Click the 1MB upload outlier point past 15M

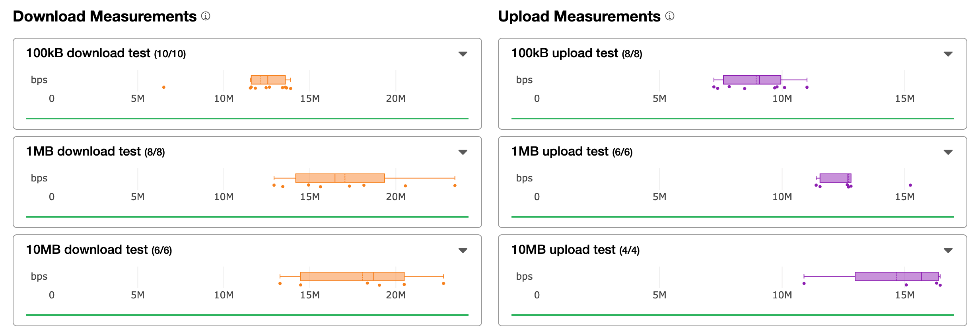(x=910, y=185)
